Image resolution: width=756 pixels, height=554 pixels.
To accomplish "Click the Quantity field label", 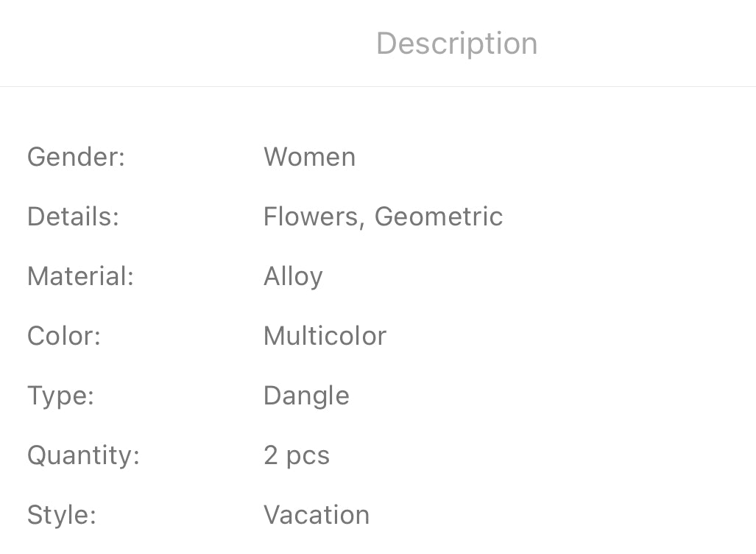I will tap(83, 455).
